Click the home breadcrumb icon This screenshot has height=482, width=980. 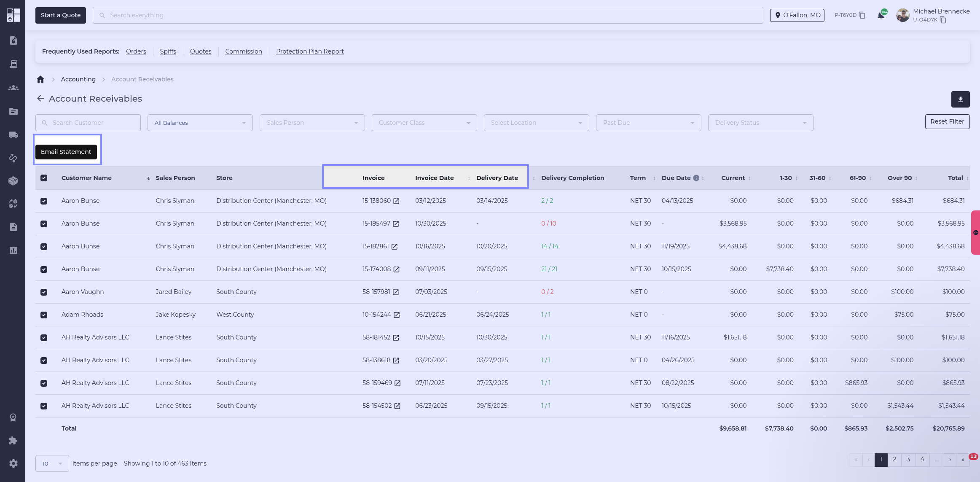pos(40,79)
